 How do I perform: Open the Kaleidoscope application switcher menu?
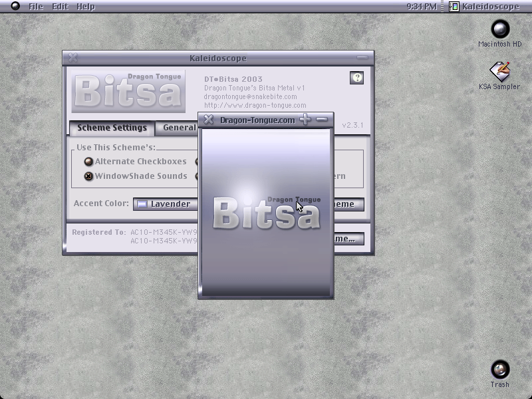pos(485,7)
